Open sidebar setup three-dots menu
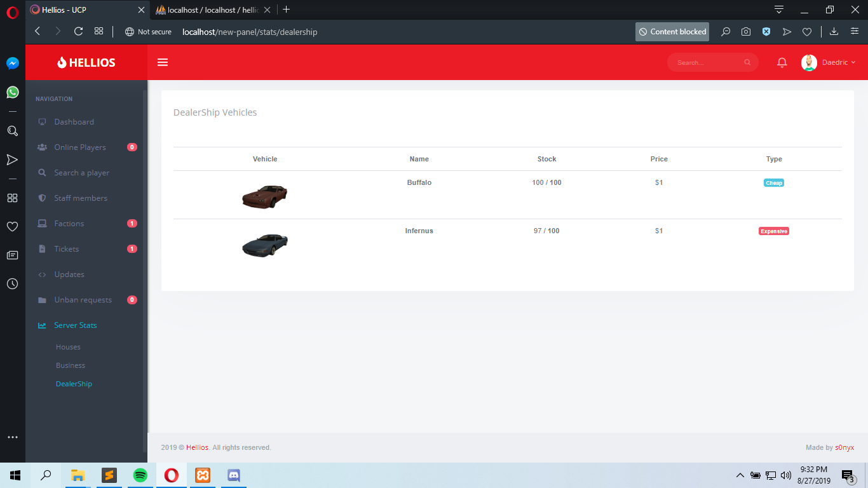 click(x=12, y=437)
